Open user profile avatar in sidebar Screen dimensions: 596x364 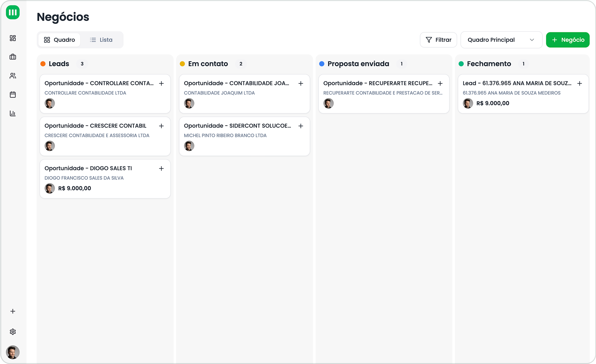tap(13, 352)
